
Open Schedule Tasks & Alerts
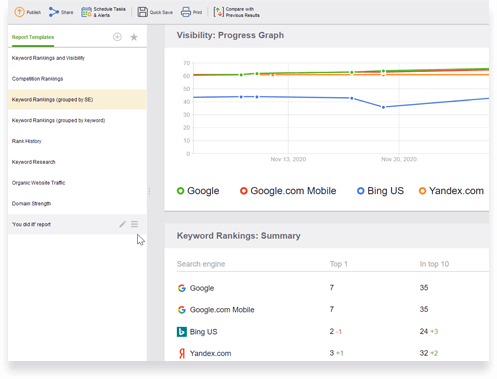104,12
